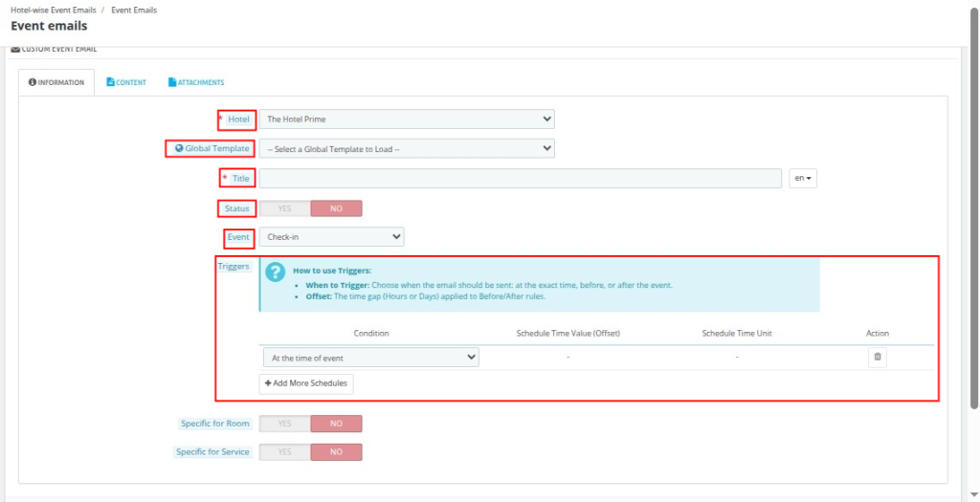Select NO on the Status toggle

336,208
